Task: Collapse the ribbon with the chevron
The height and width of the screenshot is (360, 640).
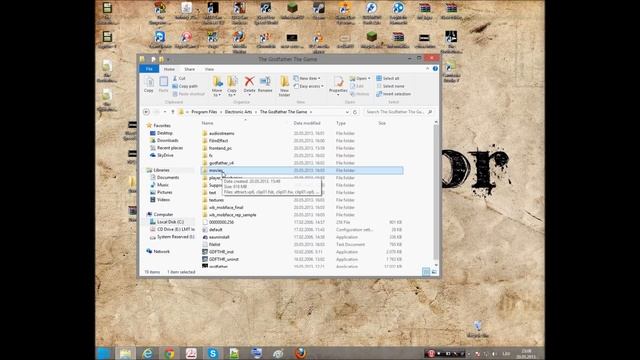Action: click(427, 69)
